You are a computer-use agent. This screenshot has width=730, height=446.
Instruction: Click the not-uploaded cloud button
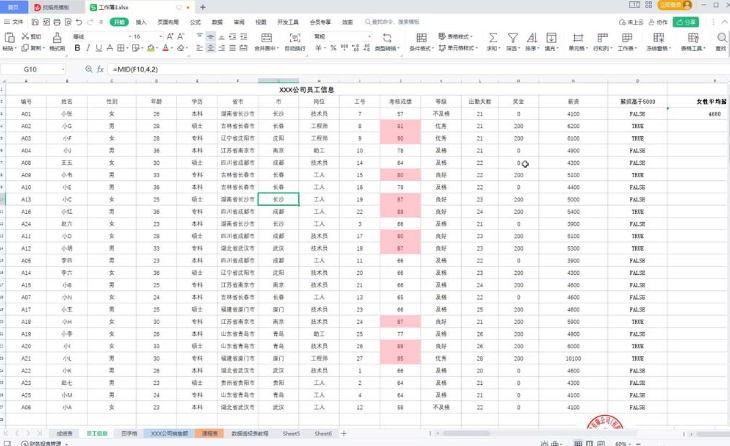tap(631, 22)
